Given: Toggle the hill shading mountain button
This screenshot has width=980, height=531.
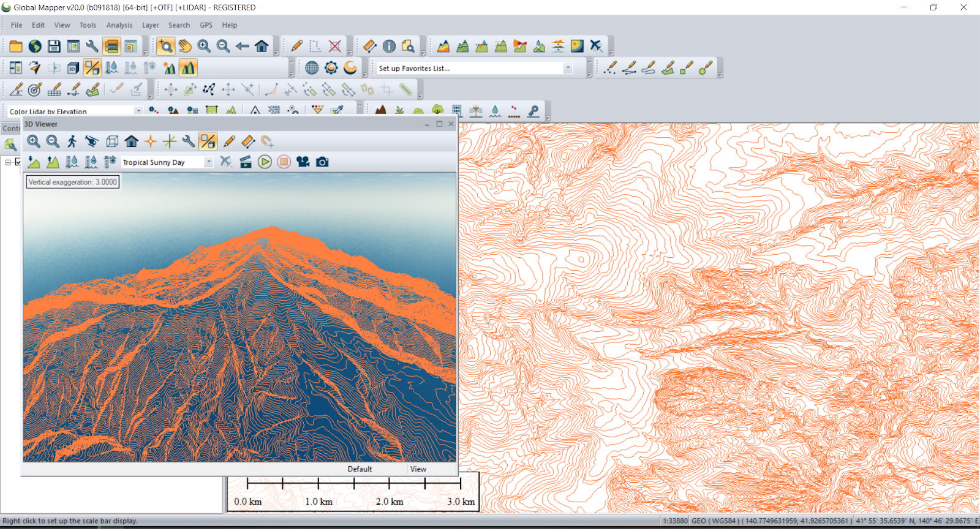Looking at the screenshot, I should [x=188, y=68].
